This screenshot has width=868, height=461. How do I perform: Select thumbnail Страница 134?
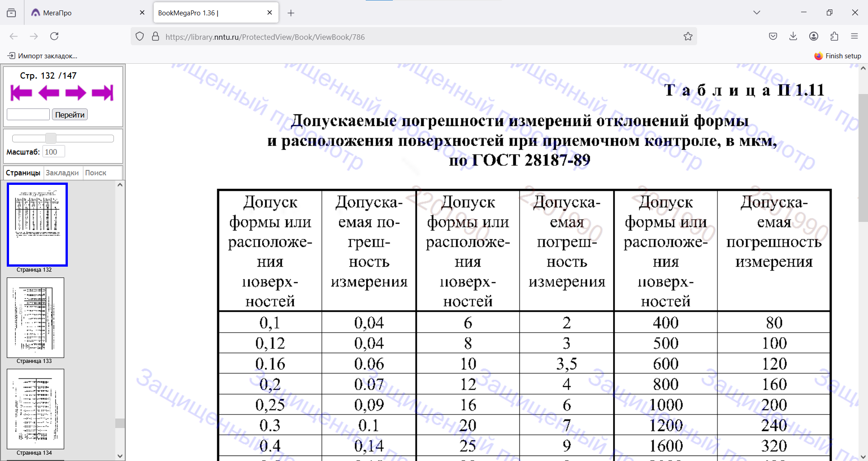pyautogui.click(x=36, y=409)
